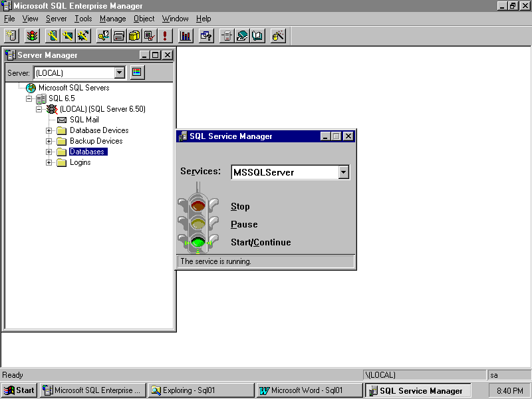Click the Windows Start button
532x399 pixels.
pyautogui.click(x=19, y=390)
